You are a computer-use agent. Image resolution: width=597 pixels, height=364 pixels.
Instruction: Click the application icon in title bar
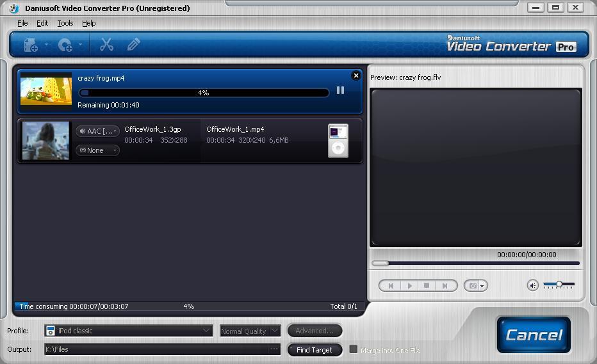point(13,8)
